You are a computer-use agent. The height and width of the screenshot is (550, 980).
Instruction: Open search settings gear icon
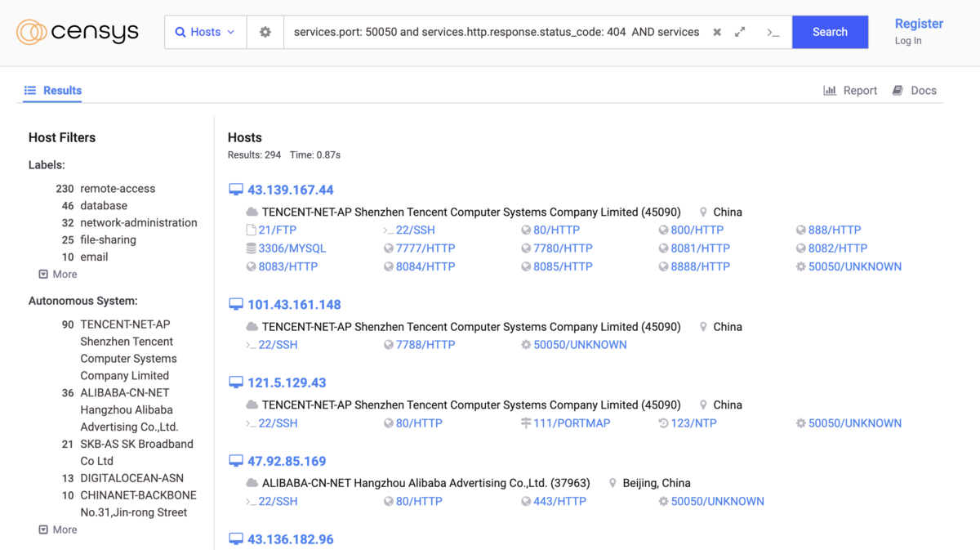265,32
